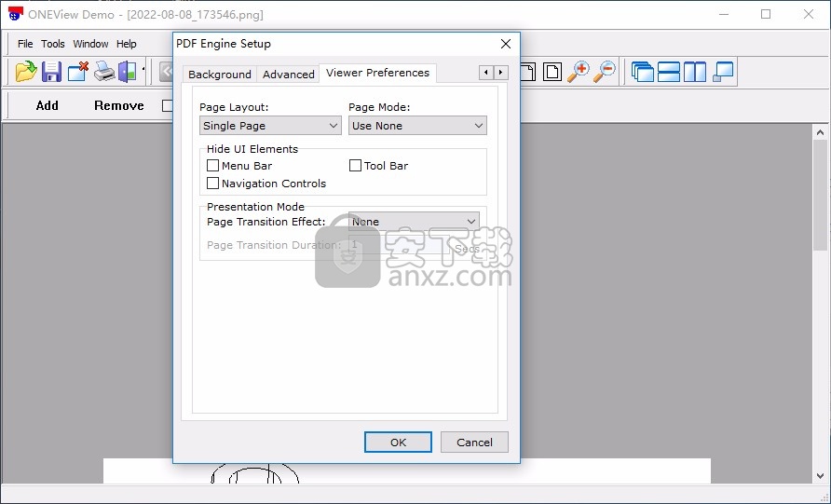Click the vertical scrollbar down arrow

point(821,475)
